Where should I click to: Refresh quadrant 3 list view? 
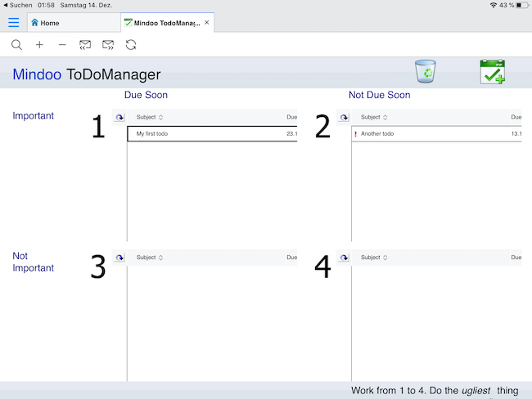pos(119,258)
